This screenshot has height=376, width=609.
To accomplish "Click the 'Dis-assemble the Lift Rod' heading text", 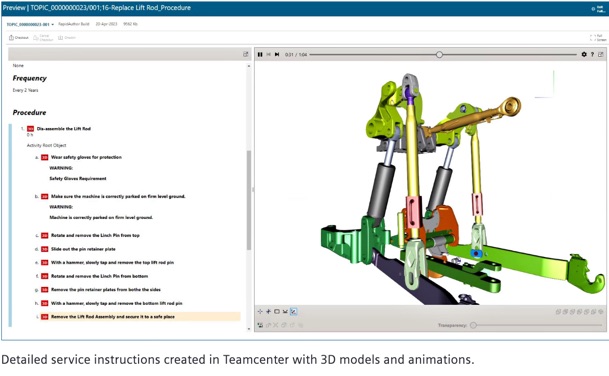I will coord(64,129).
